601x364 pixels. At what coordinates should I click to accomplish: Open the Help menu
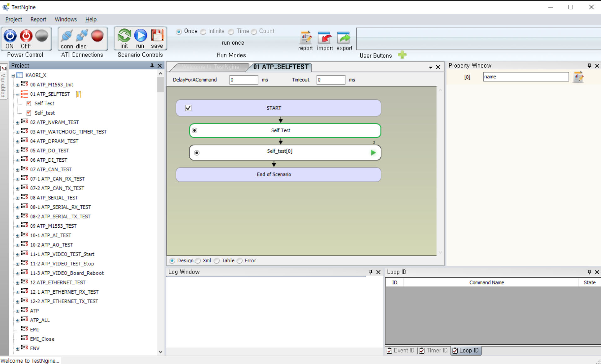pos(91,19)
